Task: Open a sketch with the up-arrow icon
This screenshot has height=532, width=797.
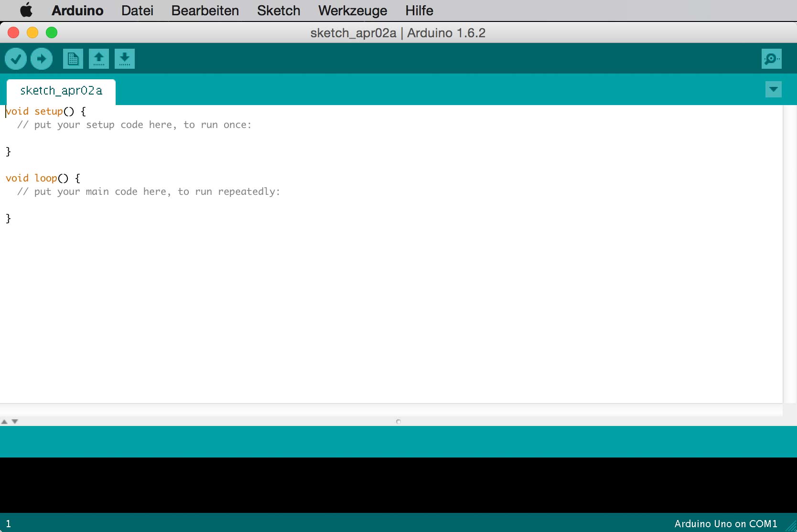Action: pyautogui.click(x=99, y=59)
